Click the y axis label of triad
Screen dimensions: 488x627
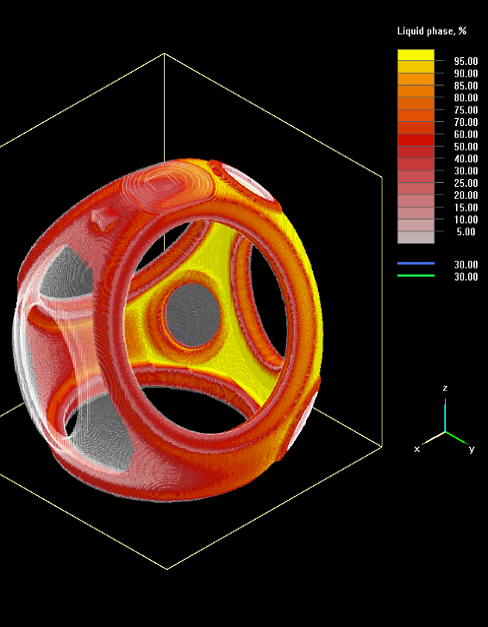472,449
